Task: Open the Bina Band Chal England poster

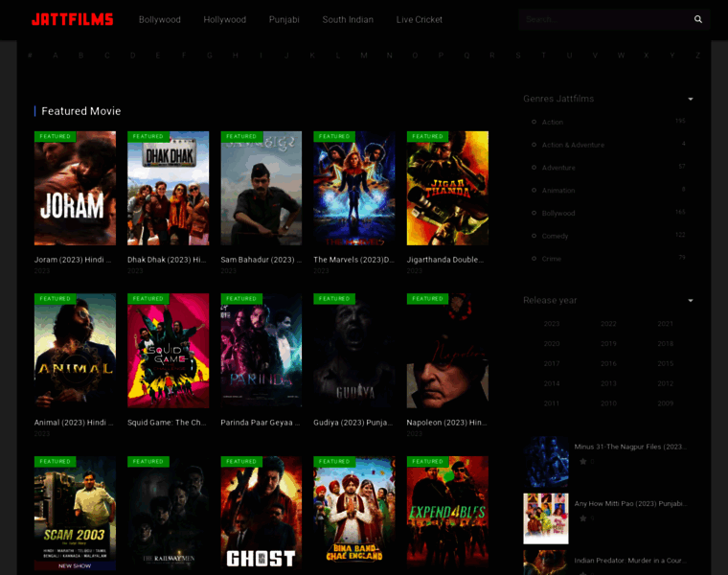Action: [x=354, y=514]
